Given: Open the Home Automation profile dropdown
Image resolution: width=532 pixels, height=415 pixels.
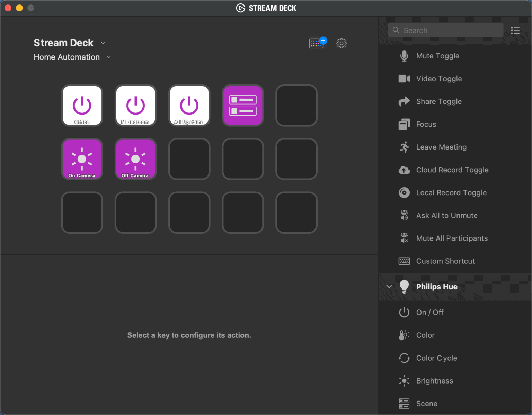Looking at the screenshot, I should 108,57.
